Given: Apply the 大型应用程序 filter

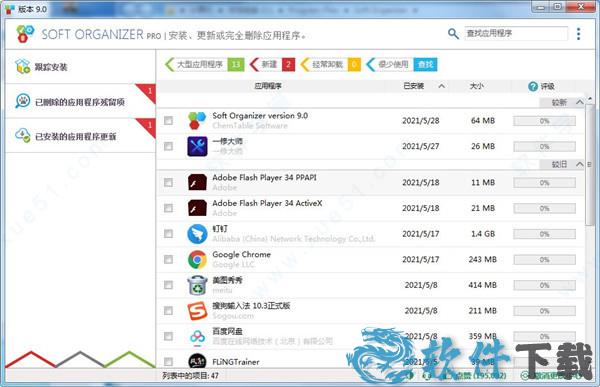Looking at the screenshot, I should coord(204,65).
